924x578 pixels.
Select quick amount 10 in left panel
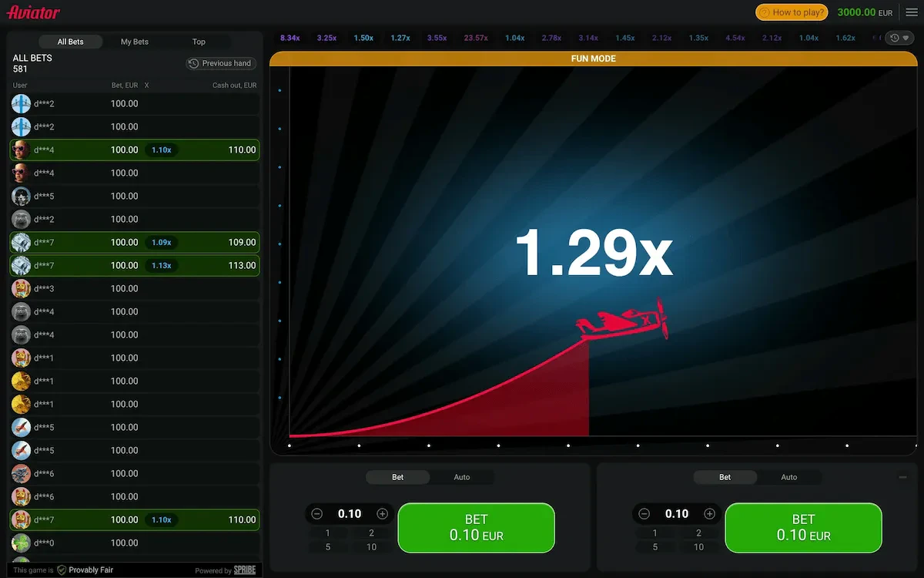pos(371,547)
